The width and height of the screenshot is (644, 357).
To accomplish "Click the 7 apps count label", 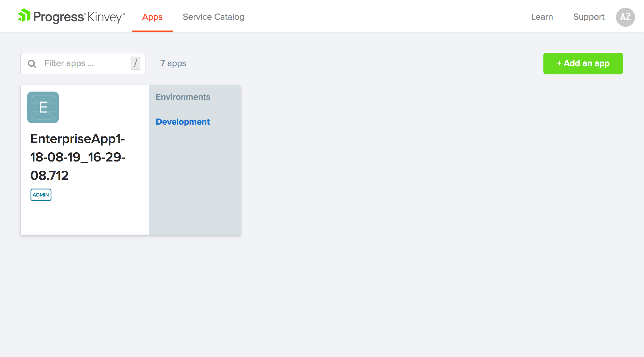I will coord(173,63).
